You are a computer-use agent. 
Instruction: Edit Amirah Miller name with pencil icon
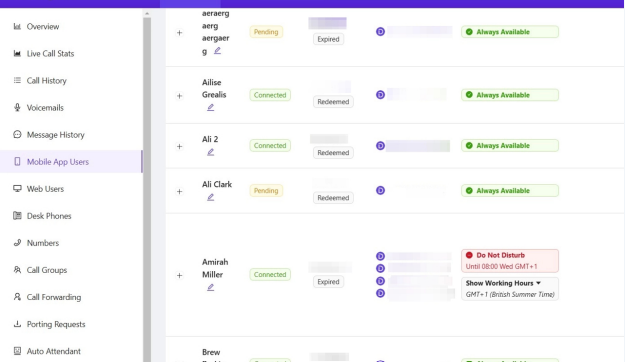[x=210, y=287]
